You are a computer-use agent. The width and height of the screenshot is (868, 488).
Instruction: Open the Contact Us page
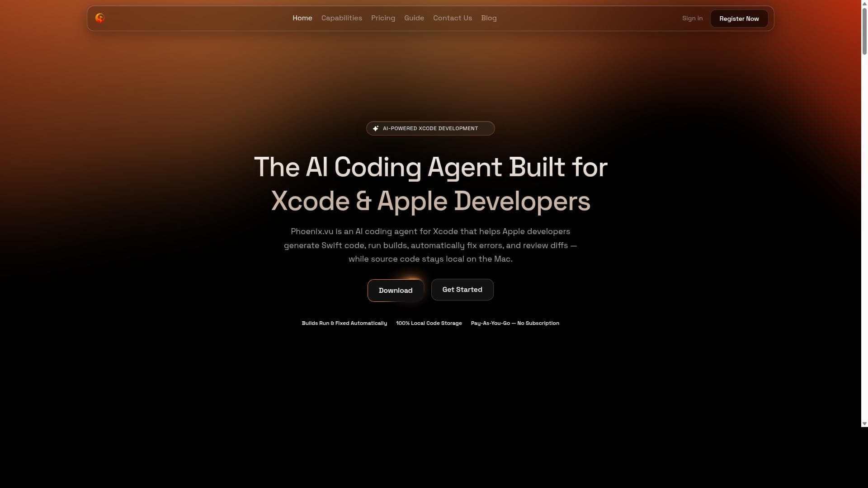click(x=453, y=18)
